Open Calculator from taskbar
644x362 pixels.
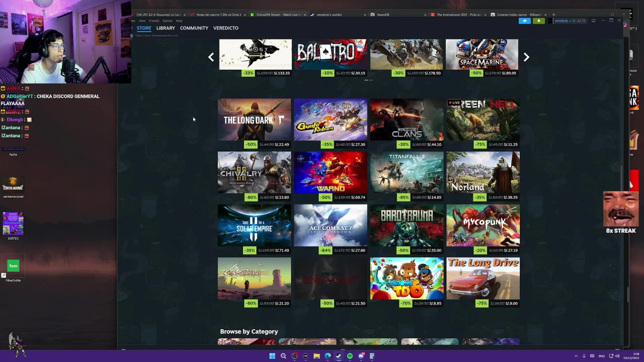[372, 356]
